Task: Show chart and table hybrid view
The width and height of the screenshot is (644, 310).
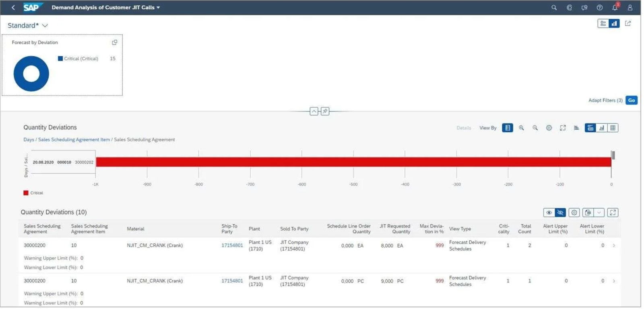Action: pos(590,128)
